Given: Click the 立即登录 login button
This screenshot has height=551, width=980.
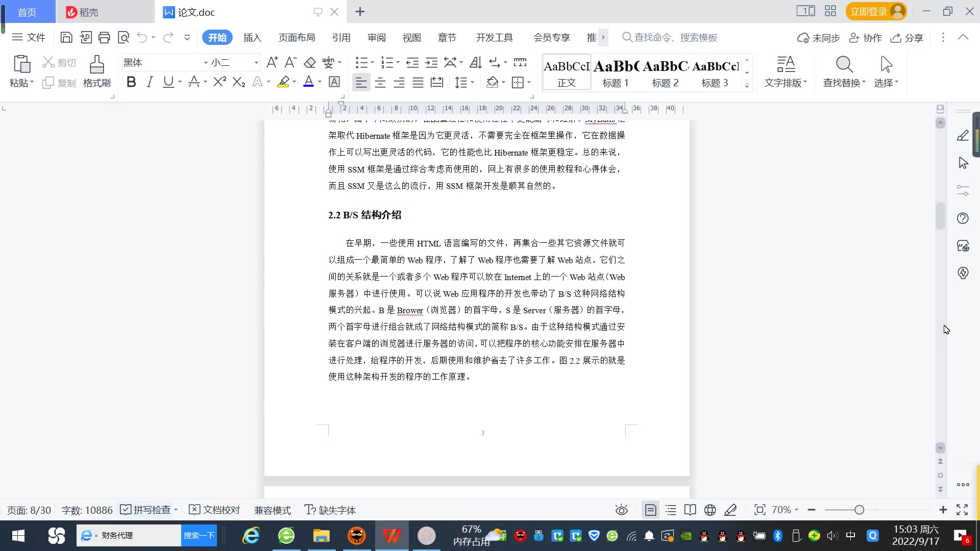Looking at the screenshot, I should pos(876,11).
